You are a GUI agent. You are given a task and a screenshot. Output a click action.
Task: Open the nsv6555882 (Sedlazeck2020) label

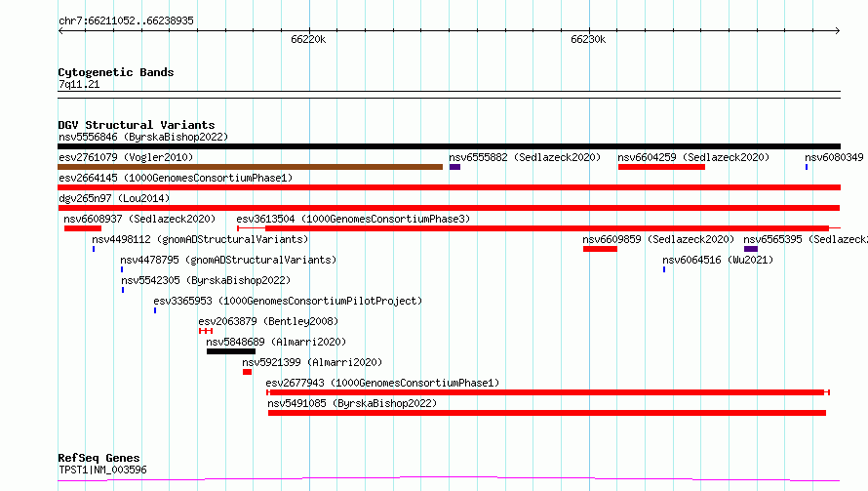525,157
